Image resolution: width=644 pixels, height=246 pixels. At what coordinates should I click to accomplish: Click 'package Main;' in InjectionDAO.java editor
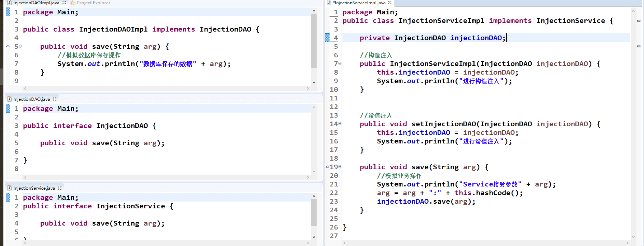pyautogui.click(x=51, y=108)
